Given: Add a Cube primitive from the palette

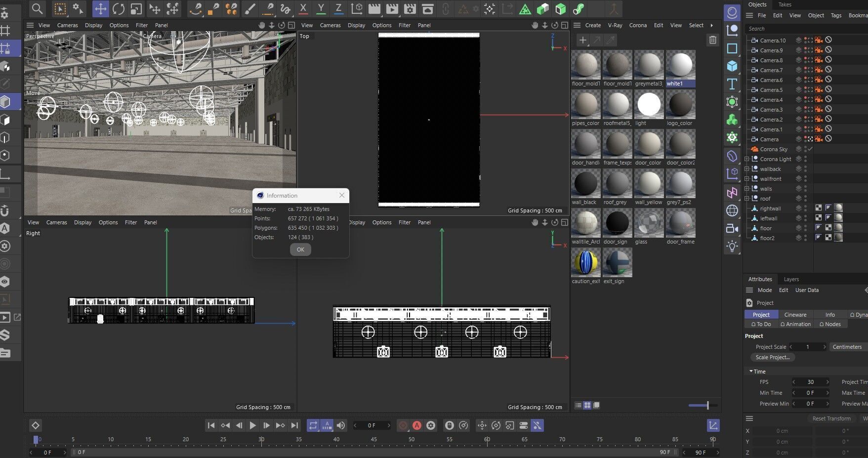Looking at the screenshot, I should tap(732, 66).
